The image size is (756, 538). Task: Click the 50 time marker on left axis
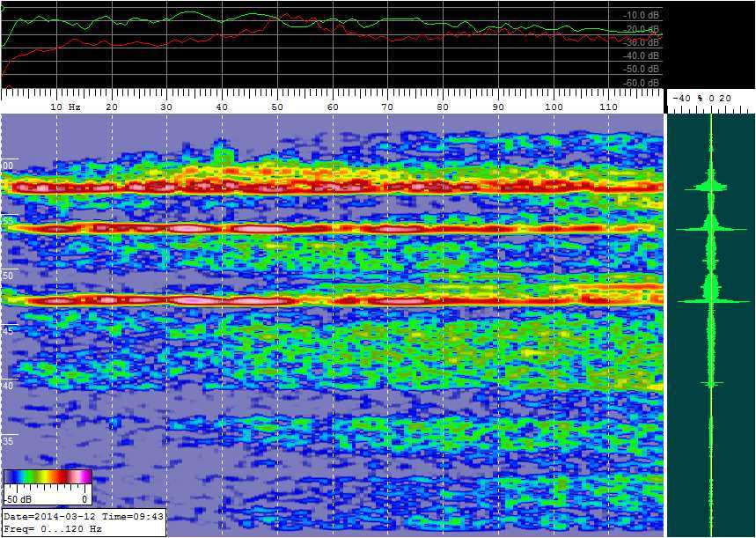click(8, 276)
